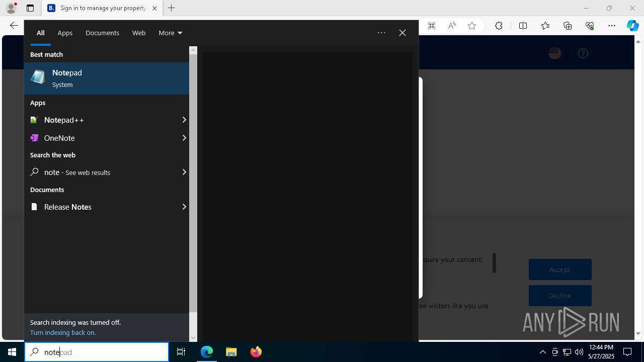Screen dimensions: 644x362
Task: Open Edge Collections panel
Action: pyautogui.click(x=568, y=26)
